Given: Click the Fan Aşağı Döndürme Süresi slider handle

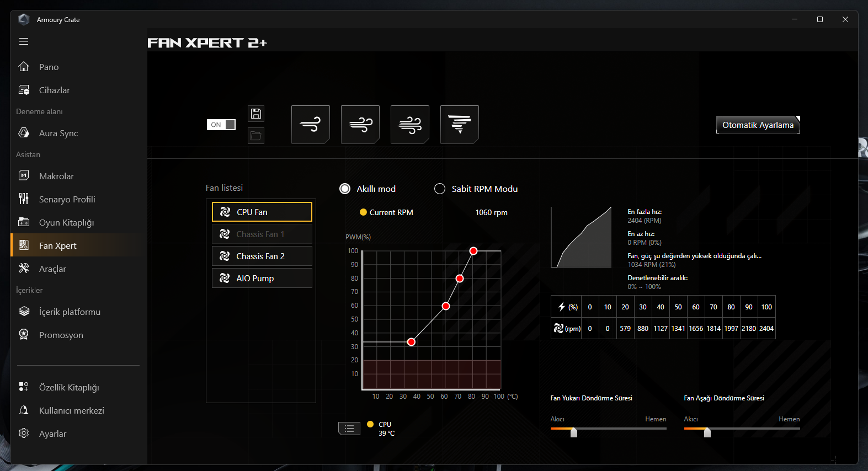Looking at the screenshot, I should pyautogui.click(x=707, y=432).
